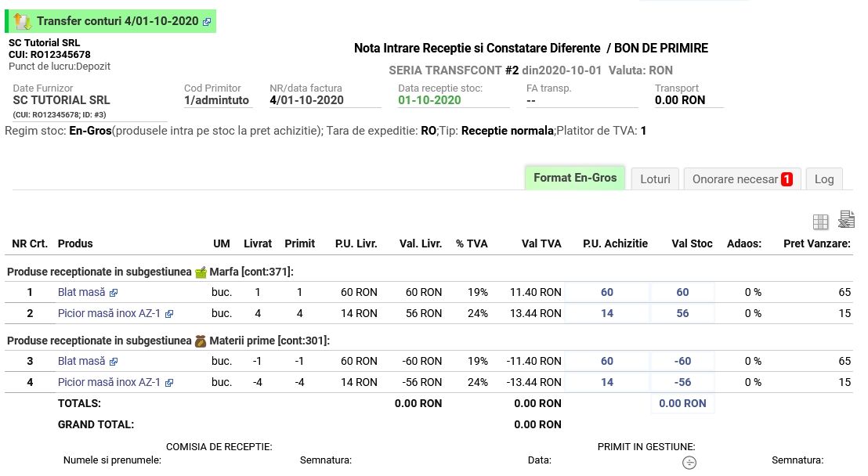Open Picior masă inox AZ-1 link in row 4

point(109,382)
